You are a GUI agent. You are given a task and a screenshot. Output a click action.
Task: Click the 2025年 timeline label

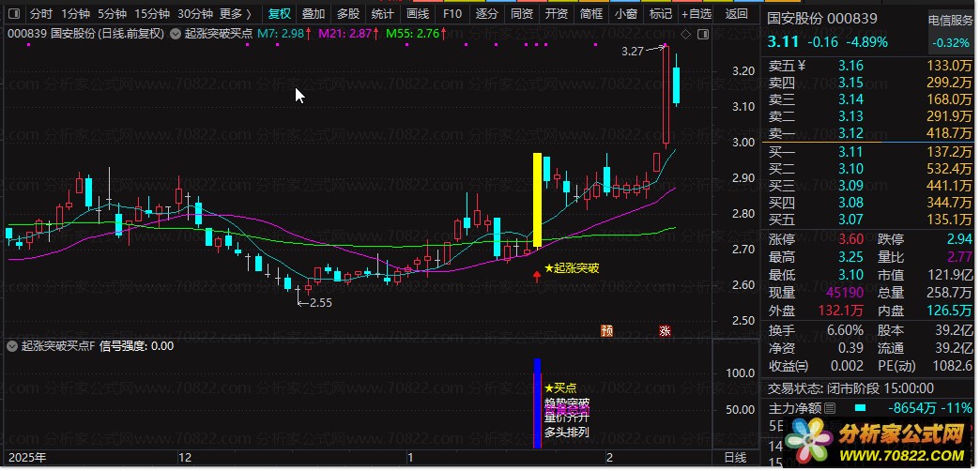(x=27, y=457)
